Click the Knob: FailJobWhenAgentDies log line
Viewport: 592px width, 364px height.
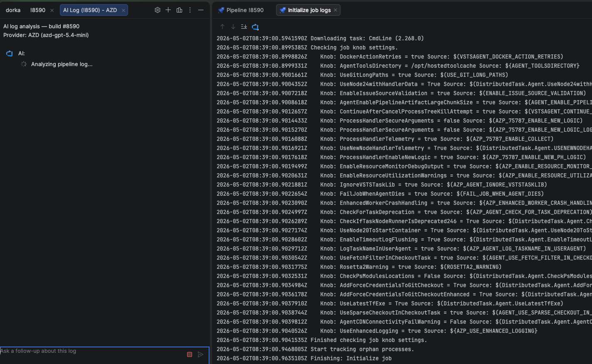tap(380, 194)
